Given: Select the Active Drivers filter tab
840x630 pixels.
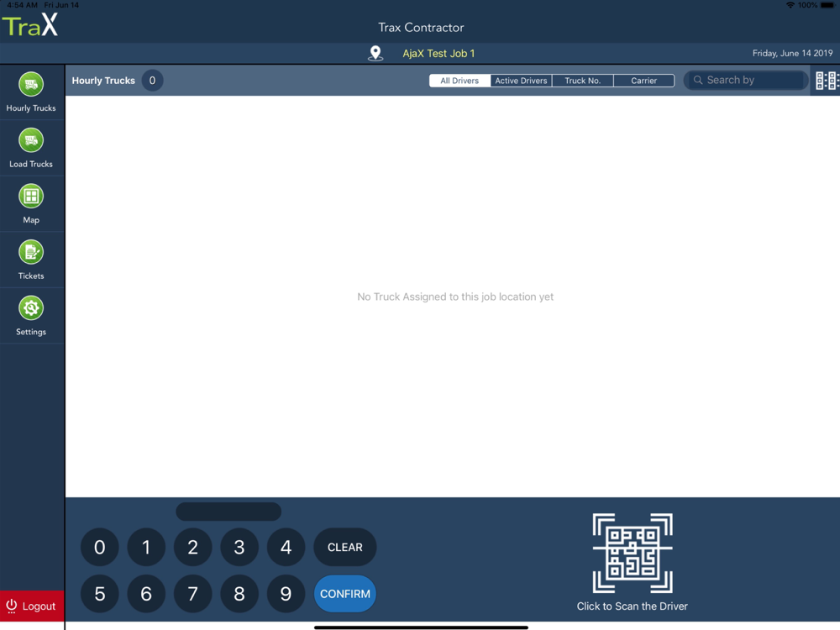Looking at the screenshot, I should pyautogui.click(x=521, y=81).
